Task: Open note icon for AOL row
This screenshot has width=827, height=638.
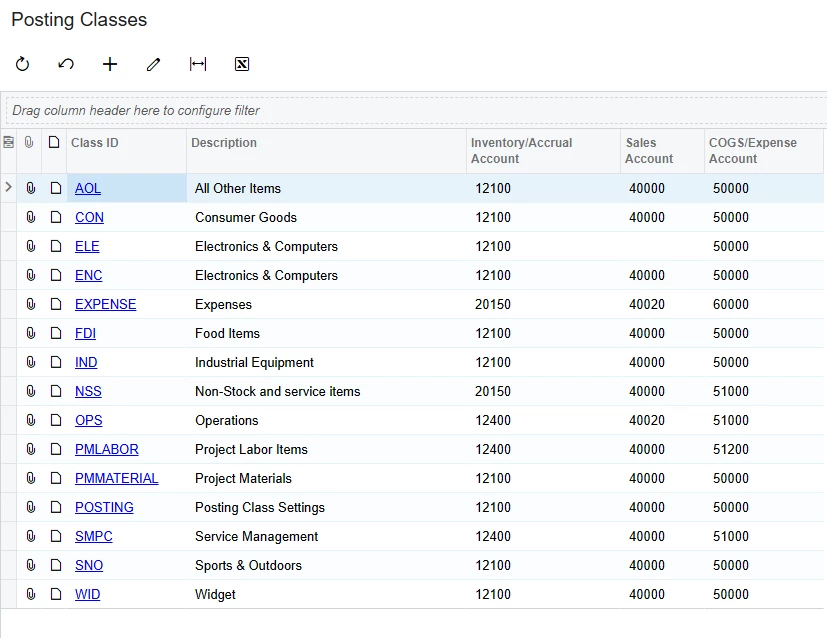Action: (56, 188)
